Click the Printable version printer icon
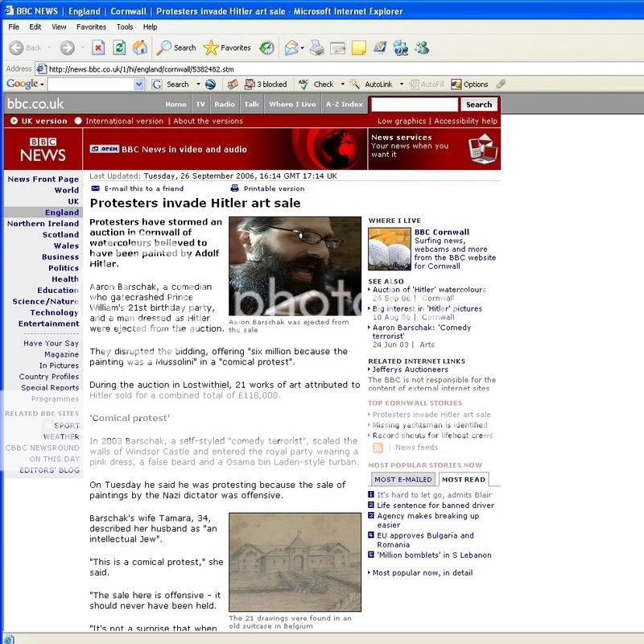 234,188
